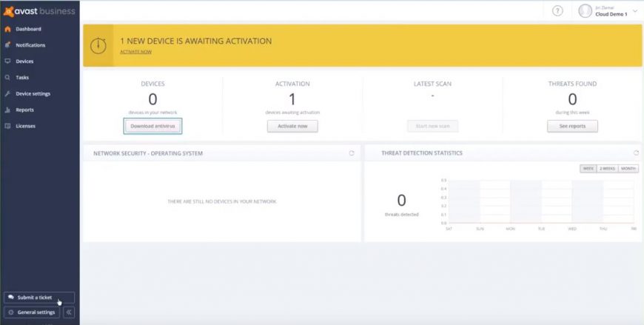This screenshot has height=325, width=644.
Task: Click the THREAT DETECTION STATISTICS title
Action: [422, 153]
